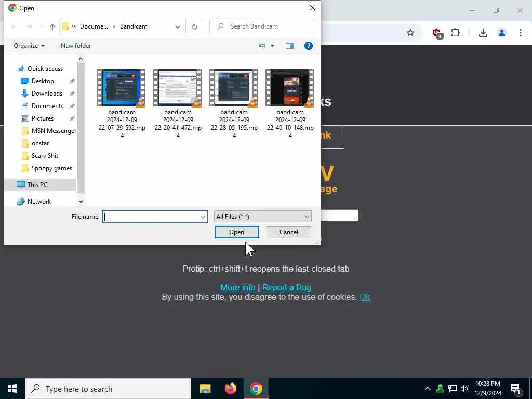Click Bandicam breadcrumb in address bar
Screen dimensions: 532x399
(x=134, y=27)
